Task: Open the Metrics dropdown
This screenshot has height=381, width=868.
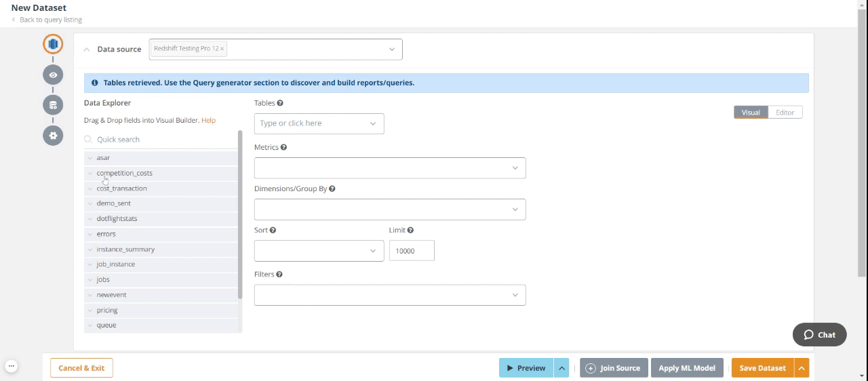Action: (x=389, y=168)
